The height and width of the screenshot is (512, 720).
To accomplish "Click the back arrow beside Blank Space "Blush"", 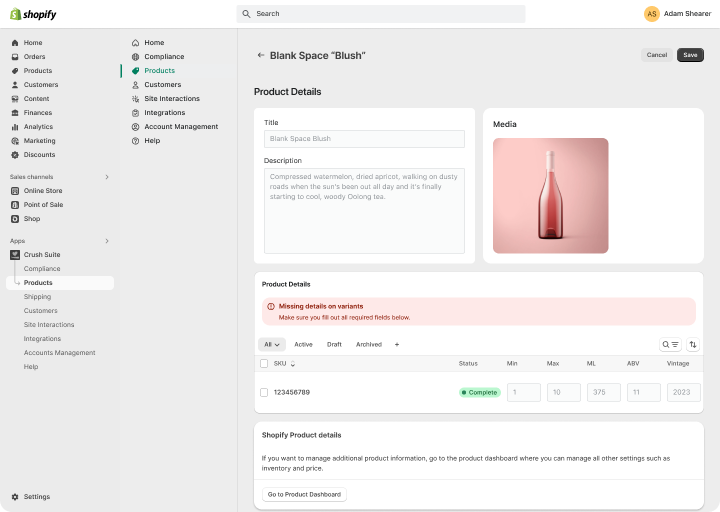I will (261, 56).
